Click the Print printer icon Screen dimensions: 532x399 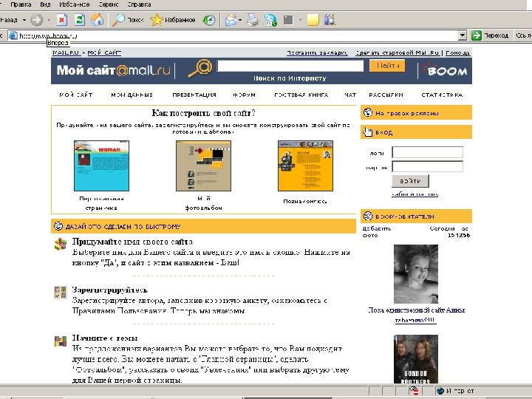[253, 20]
